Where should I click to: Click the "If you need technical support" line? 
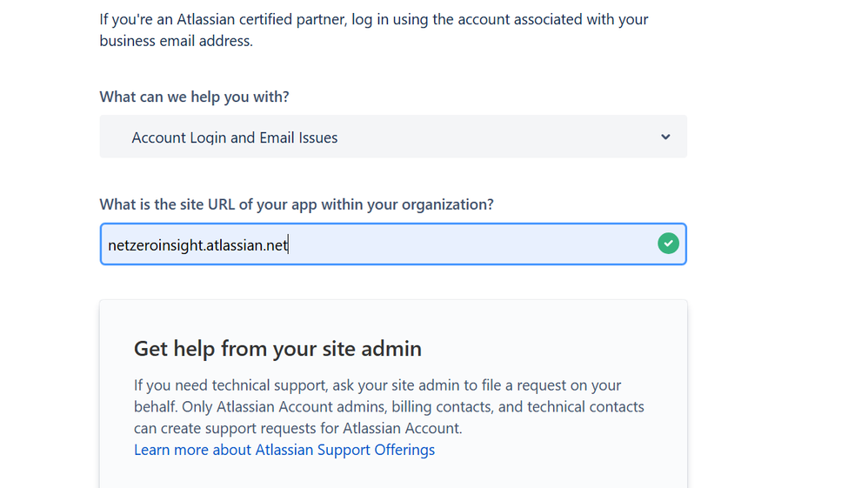377,385
